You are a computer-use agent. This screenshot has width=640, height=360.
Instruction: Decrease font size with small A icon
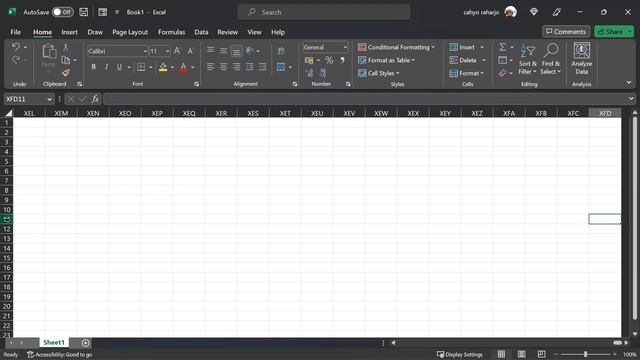click(x=190, y=51)
